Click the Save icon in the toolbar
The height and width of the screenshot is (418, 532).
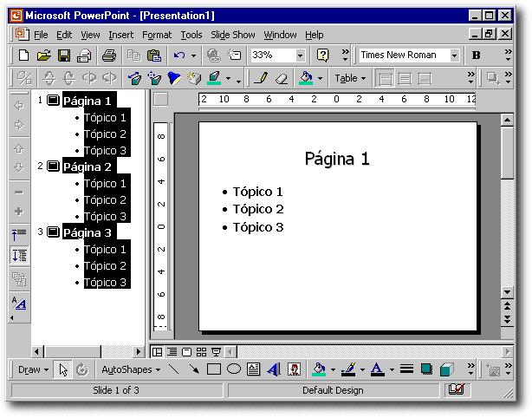coord(63,56)
